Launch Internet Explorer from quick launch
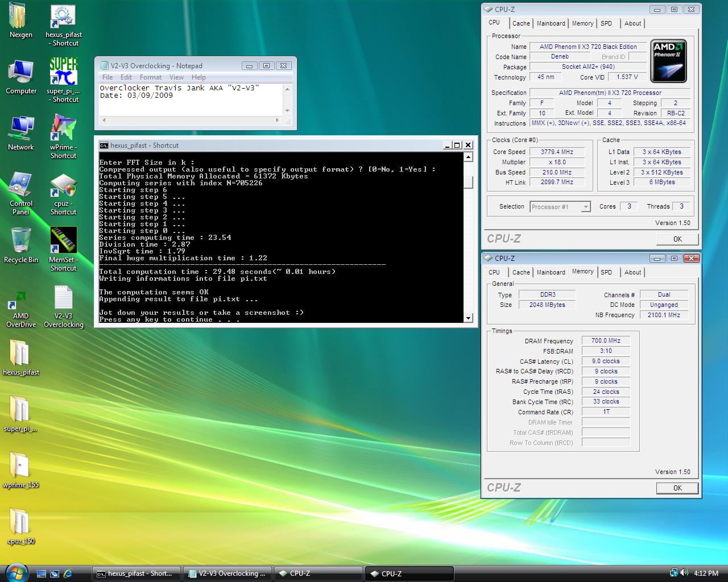 pos(68,574)
